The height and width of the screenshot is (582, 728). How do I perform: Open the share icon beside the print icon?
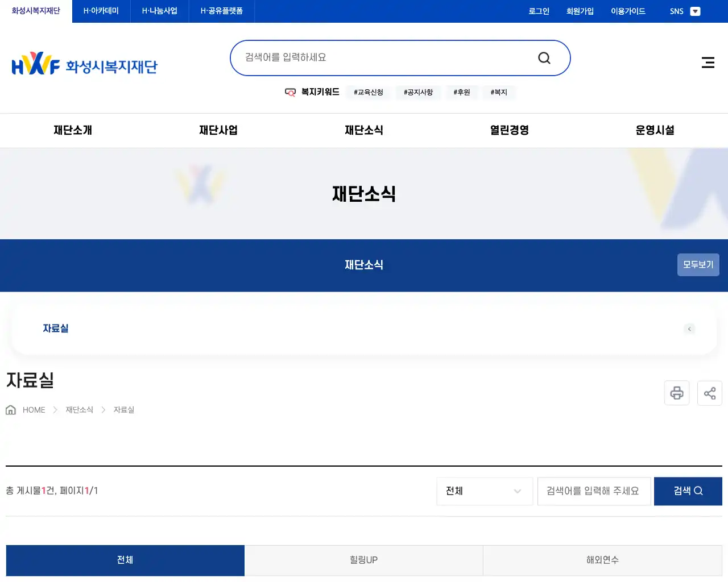(x=709, y=393)
